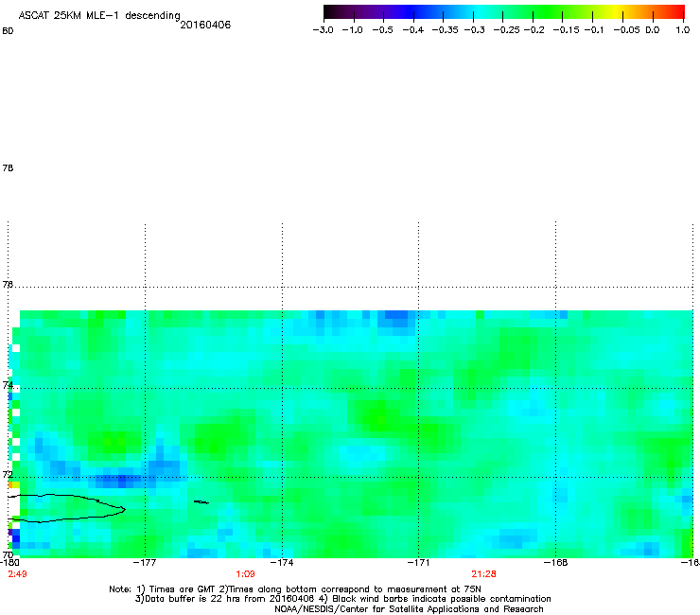Click the color scale legend bar
The width and height of the screenshot is (700, 615).
click(504, 11)
